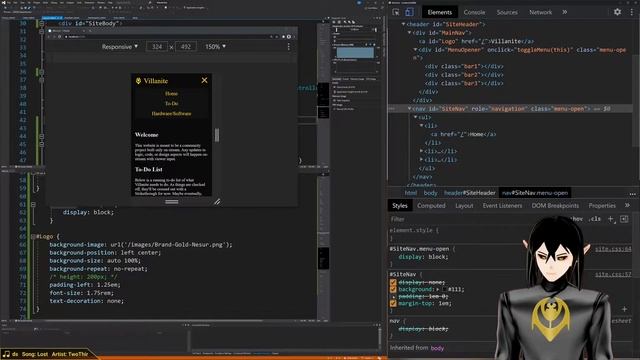The width and height of the screenshot is (640, 360).
Task: Open device toolbar three-dot options menu
Action: (289, 47)
